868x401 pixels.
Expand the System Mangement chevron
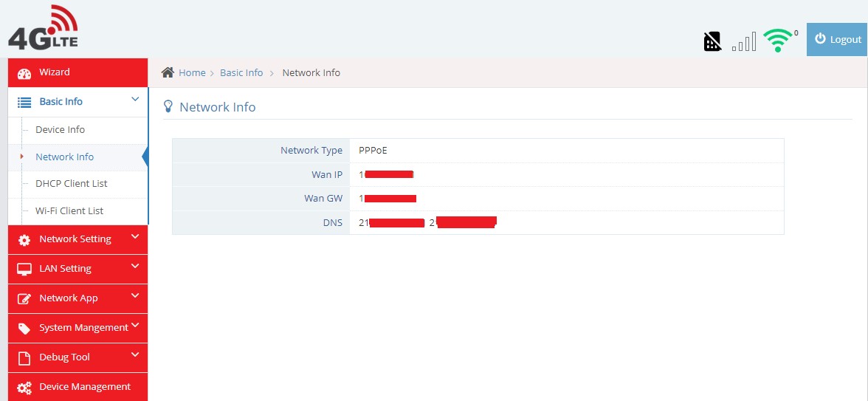135,326
